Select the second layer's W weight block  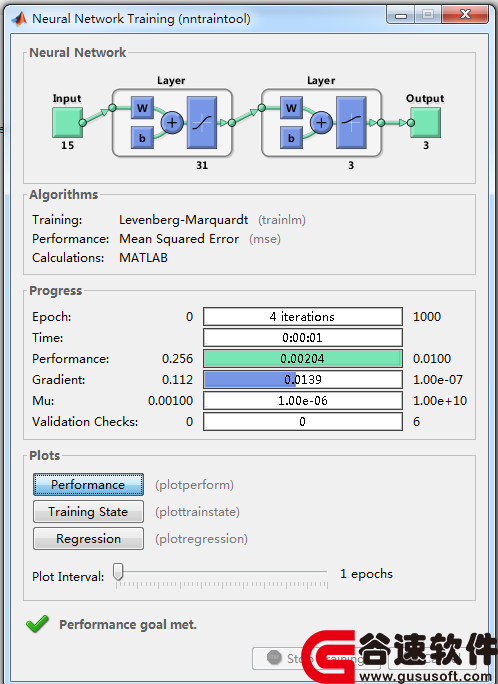coord(291,108)
